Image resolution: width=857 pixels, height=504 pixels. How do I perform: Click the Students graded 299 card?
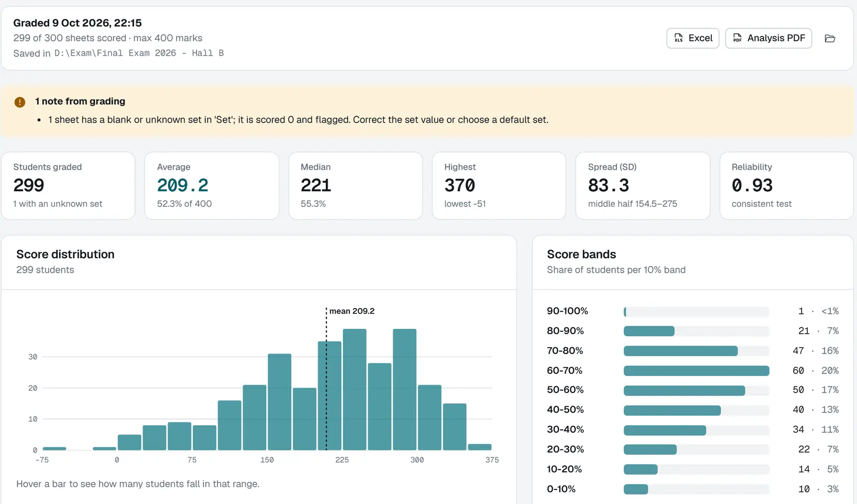pyautogui.click(x=68, y=186)
